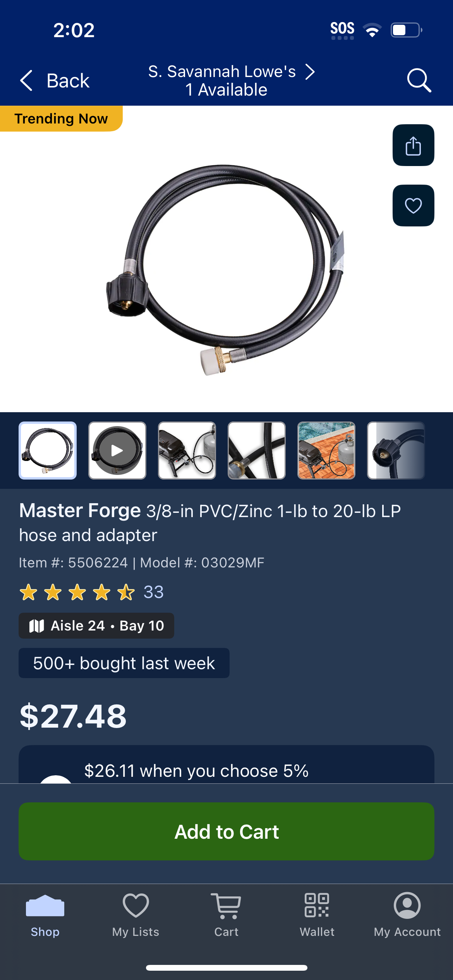Viewport: 453px width, 980px height.
Task: Select the first hose thumbnail
Action: pyautogui.click(x=48, y=451)
